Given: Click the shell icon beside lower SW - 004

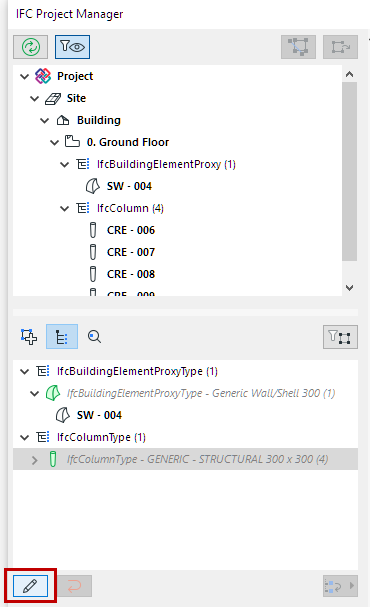Looking at the screenshot, I should (63, 415).
